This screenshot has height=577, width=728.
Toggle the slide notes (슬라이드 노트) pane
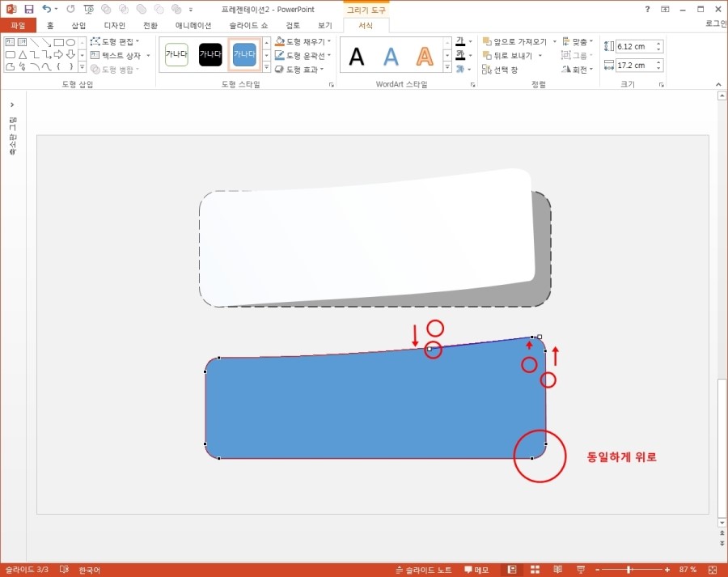coord(423,570)
